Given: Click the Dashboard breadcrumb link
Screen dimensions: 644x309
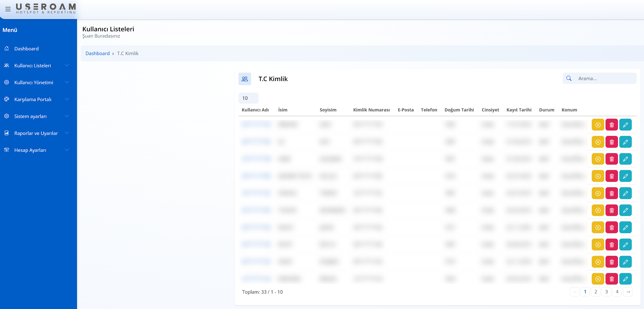Looking at the screenshot, I should click(x=97, y=54).
